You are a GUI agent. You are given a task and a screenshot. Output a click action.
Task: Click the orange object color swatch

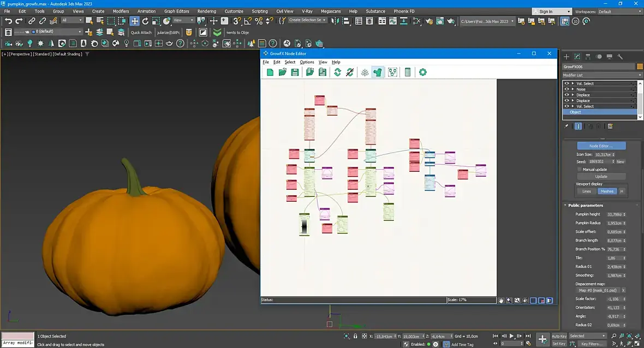click(640, 67)
